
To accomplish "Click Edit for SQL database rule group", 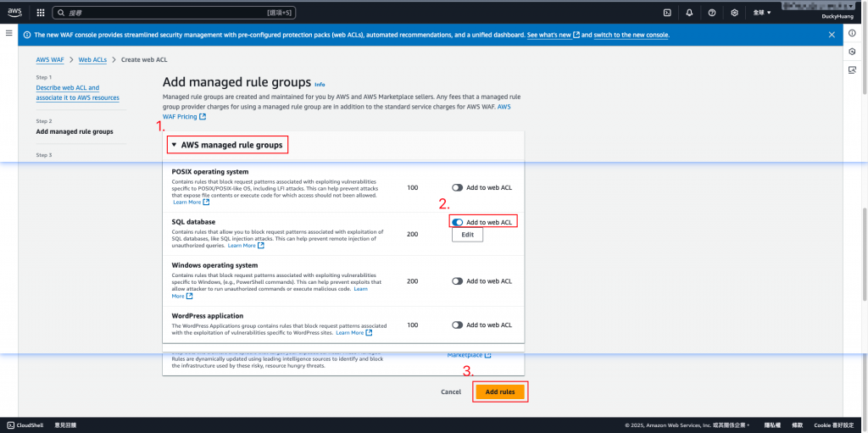I will click(x=467, y=235).
